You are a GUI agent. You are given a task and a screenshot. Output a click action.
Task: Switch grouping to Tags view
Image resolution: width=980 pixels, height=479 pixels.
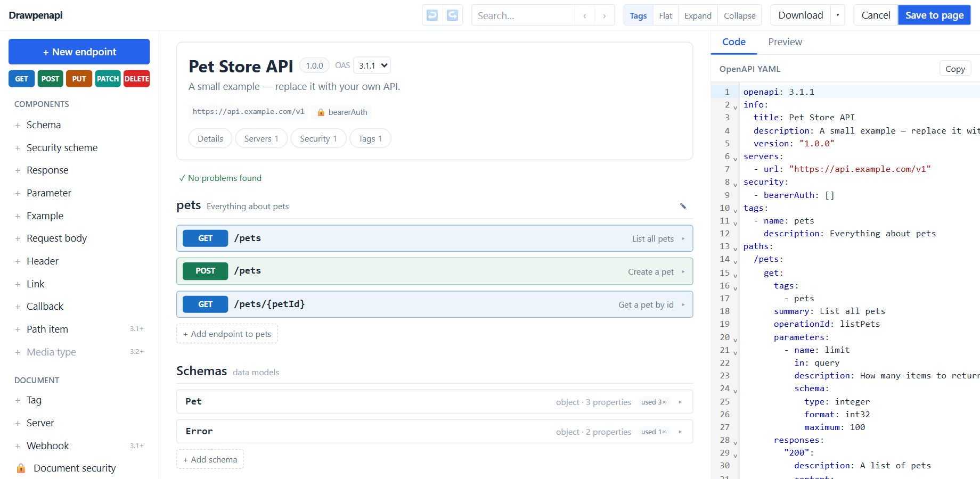click(638, 15)
